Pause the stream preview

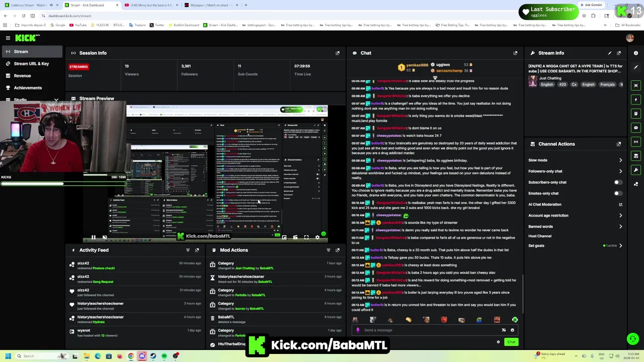pos(93,237)
